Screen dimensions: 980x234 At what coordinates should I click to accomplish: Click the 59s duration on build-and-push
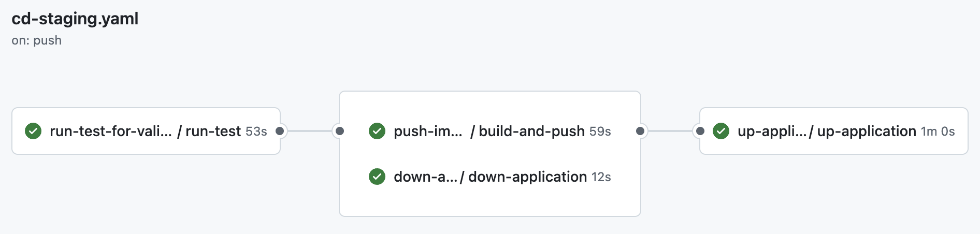600,131
